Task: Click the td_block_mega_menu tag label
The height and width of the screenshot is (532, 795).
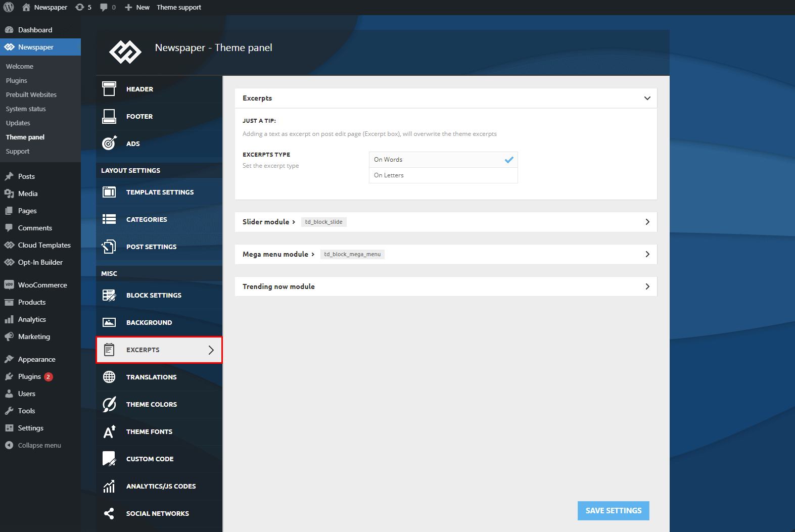Action: (x=352, y=254)
